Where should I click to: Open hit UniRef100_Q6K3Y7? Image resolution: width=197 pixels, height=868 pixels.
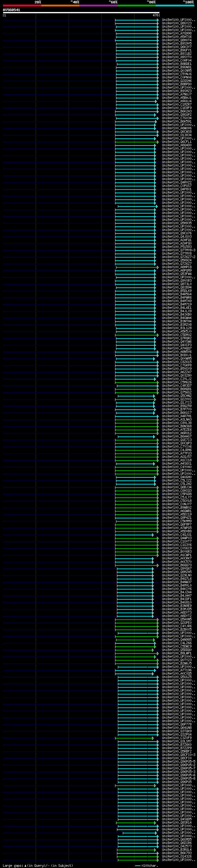(x=177, y=47)
